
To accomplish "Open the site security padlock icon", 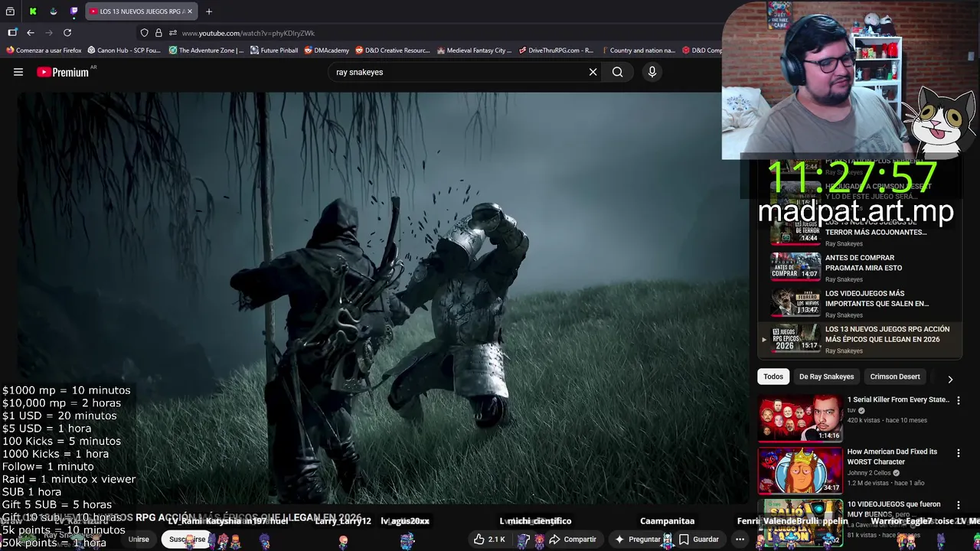I will pos(158,33).
